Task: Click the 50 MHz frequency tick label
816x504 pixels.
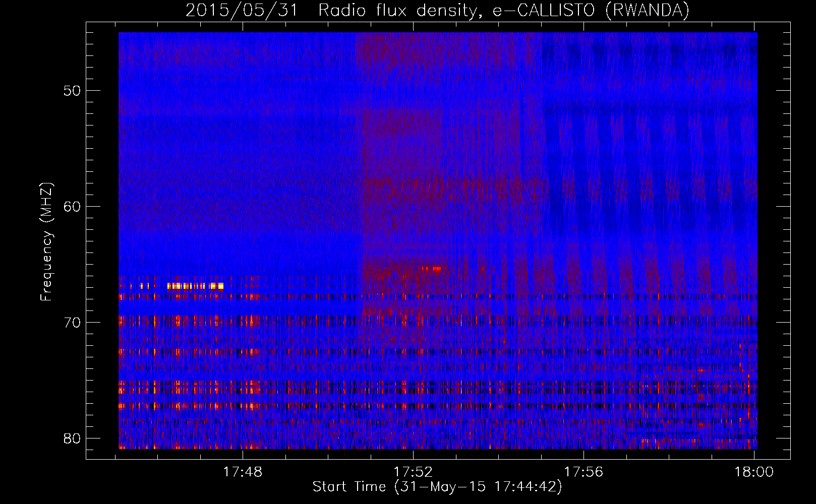Action: tap(72, 91)
